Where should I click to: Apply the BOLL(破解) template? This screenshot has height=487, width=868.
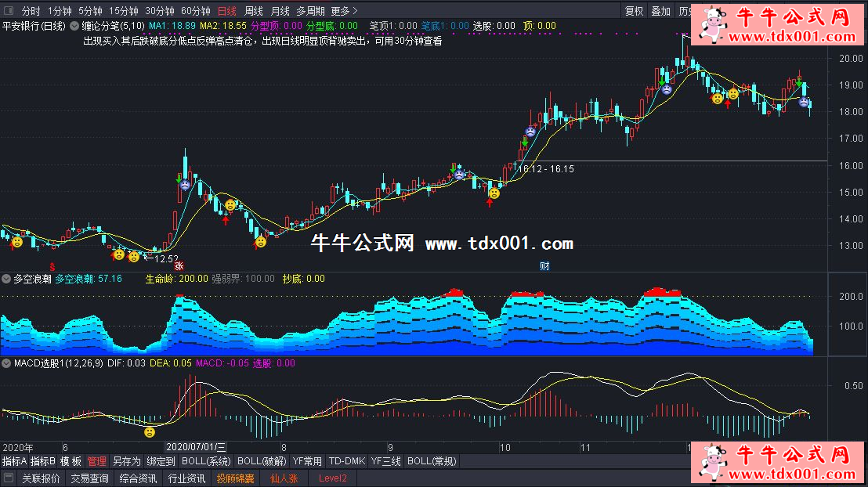coord(262,461)
